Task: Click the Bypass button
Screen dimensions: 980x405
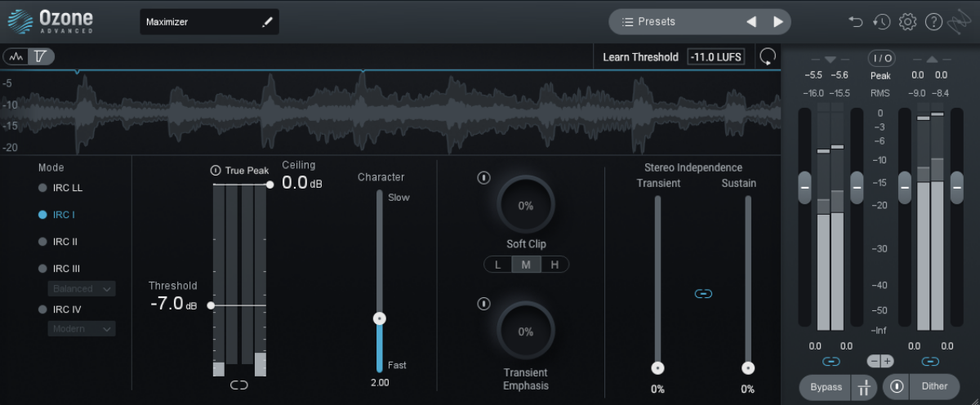Action: click(x=826, y=387)
